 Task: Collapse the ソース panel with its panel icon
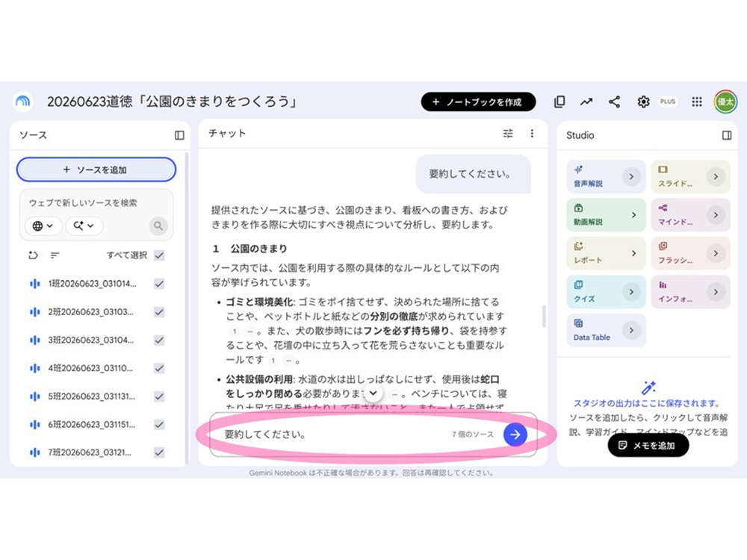click(179, 135)
